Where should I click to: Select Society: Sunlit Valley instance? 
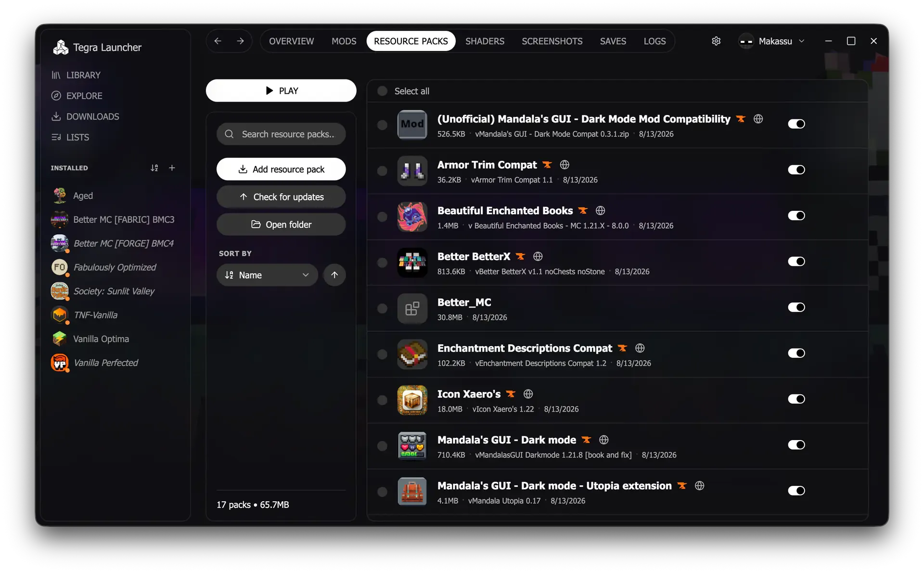103,291
